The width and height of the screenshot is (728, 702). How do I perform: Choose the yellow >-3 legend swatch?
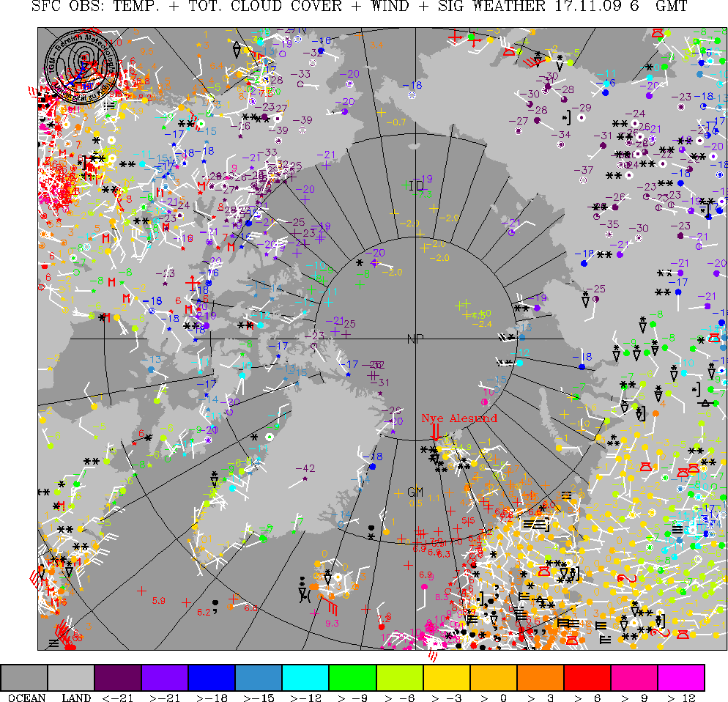tap(446, 678)
